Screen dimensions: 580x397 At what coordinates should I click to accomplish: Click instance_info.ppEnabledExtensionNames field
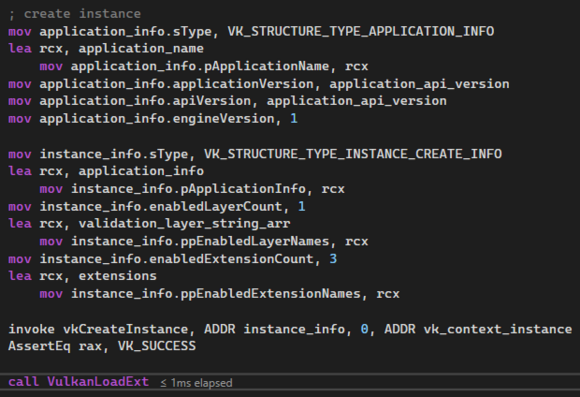pos(215,294)
